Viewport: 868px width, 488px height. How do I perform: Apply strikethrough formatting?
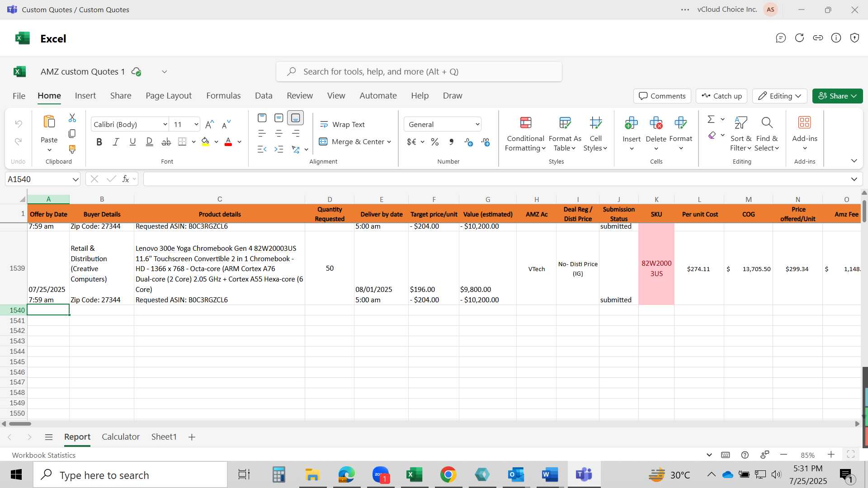pyautogui.click(x=166, y=142)
